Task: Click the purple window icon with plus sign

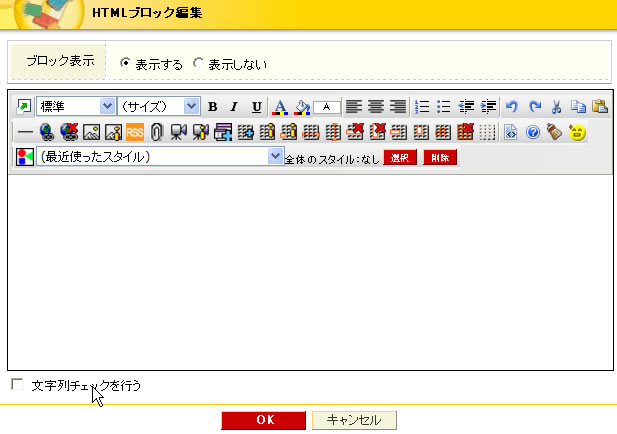Action: tap(223, 133)
